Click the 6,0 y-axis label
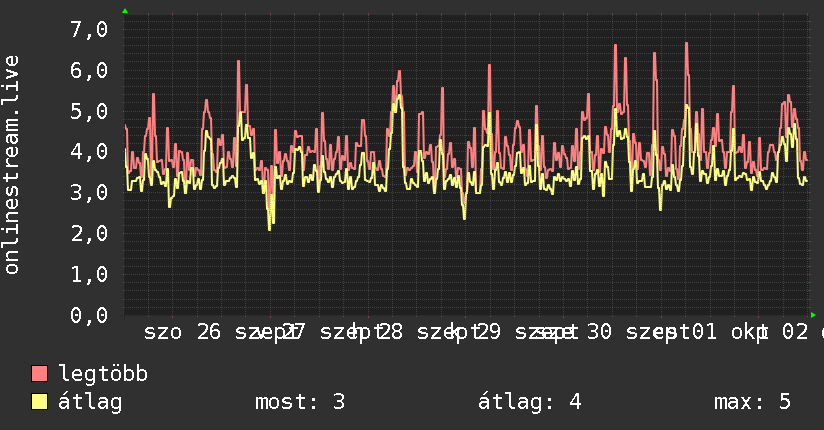This screenshot has width=824, height=430. click(x=89, y=70)
